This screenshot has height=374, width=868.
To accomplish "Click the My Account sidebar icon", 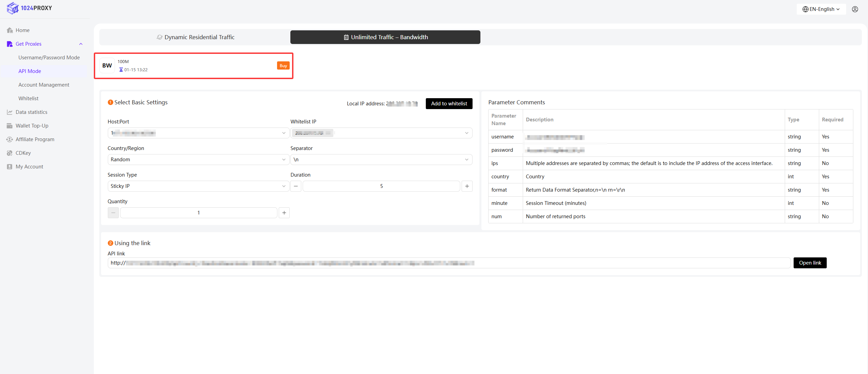I will click(10, 167).
